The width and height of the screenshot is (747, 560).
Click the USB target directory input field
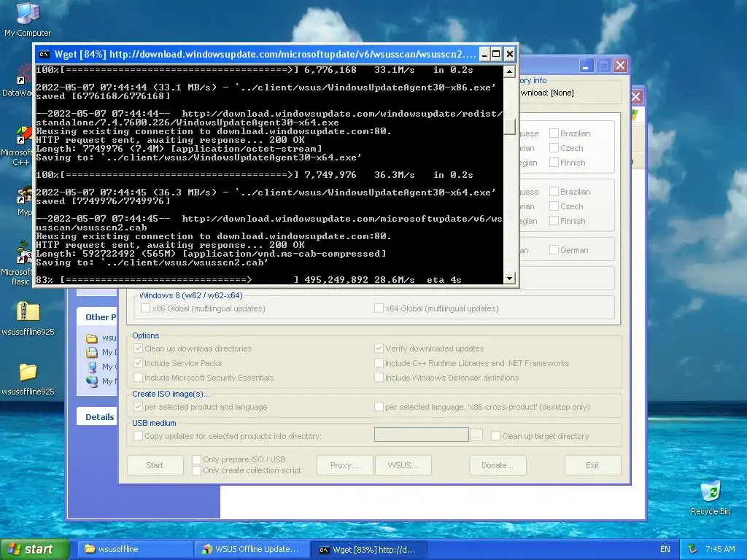pos(421,435)
